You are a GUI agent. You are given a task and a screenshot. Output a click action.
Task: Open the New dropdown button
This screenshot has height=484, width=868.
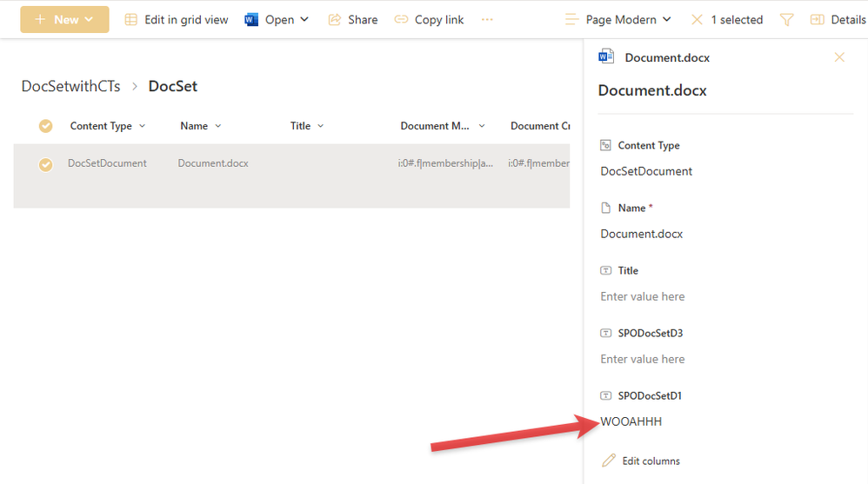pos(64,19)
